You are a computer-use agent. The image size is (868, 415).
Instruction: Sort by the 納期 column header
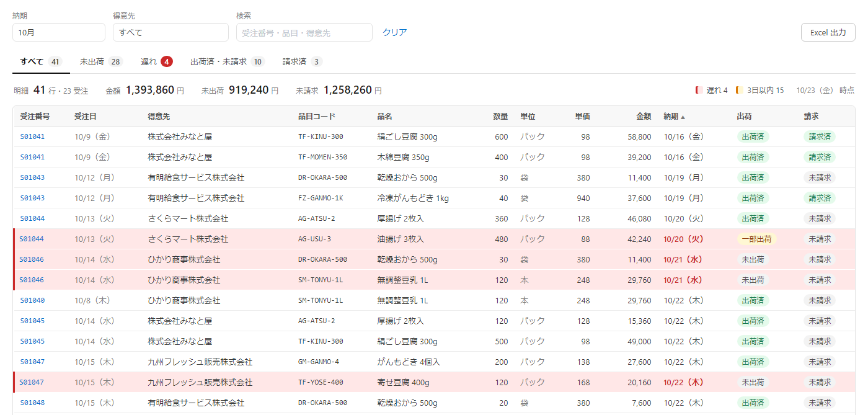click(x=675, y=116)
